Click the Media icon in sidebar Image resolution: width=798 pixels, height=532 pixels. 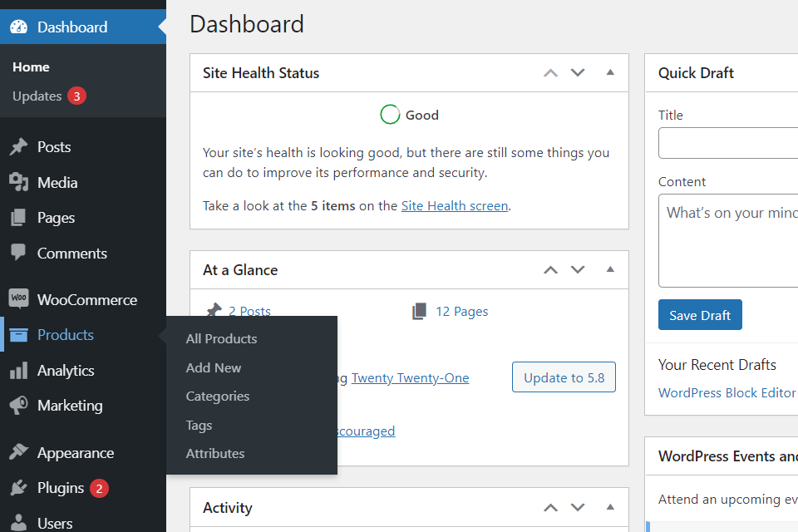pyautogui.click(x=19, y=182)
